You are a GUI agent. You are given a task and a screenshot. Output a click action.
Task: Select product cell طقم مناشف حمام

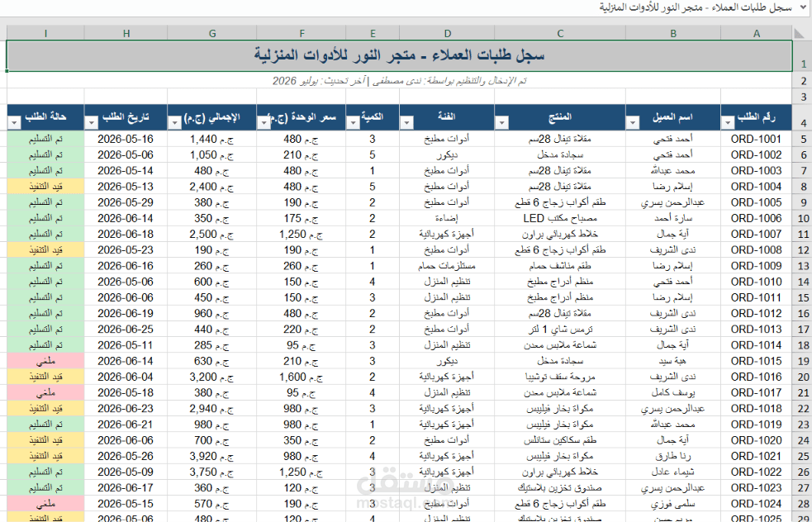click(x=560, y=266)
